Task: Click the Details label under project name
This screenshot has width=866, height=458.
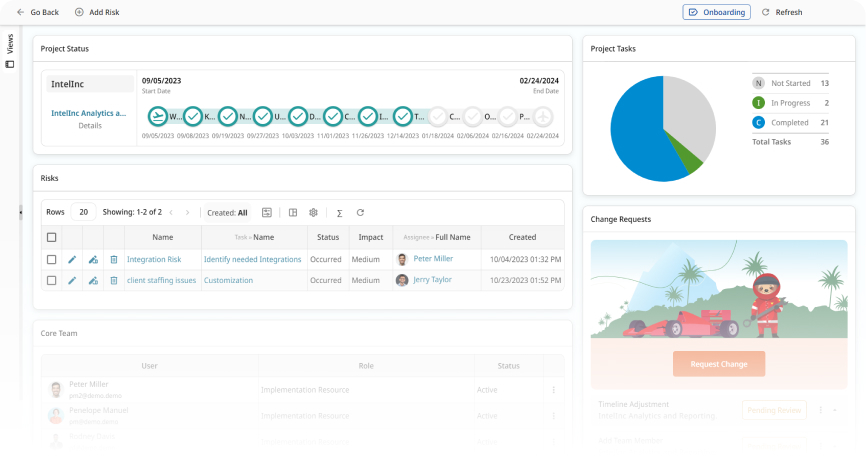Action: [90, 125]
